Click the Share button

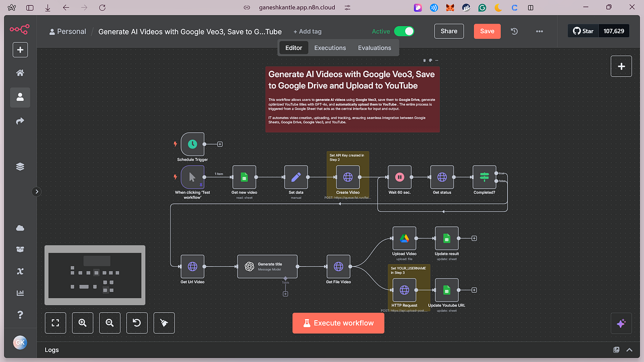point(449,31)
